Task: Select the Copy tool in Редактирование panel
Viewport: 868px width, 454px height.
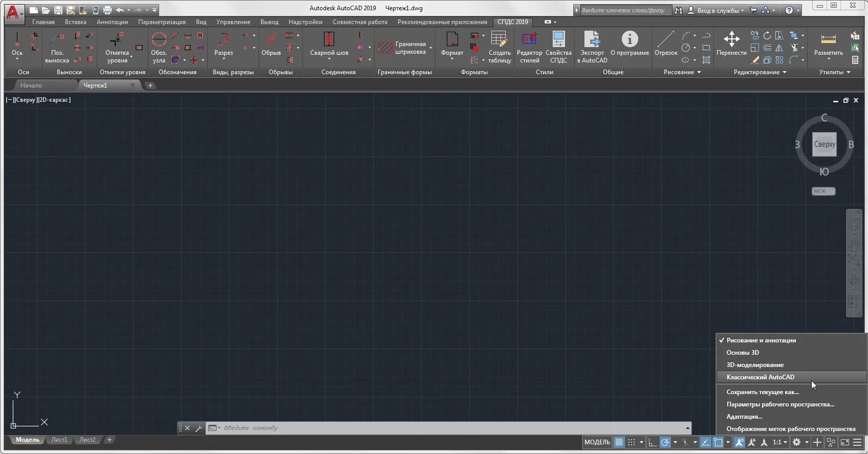Action: (x=755, y=35)
